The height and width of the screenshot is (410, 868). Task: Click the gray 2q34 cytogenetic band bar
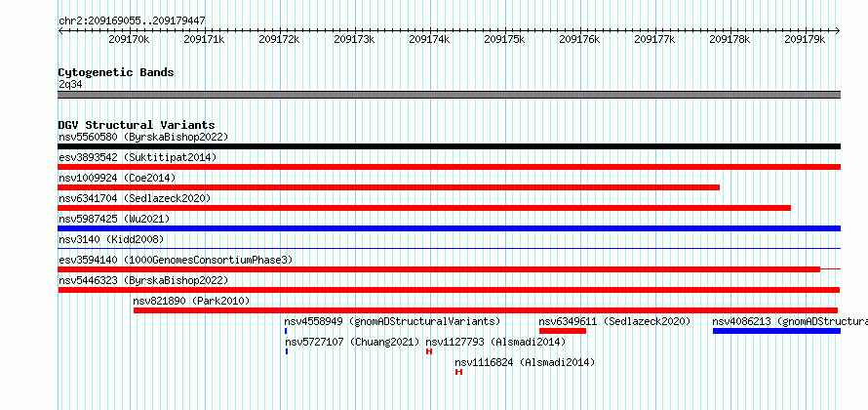(x=449, y=95)
